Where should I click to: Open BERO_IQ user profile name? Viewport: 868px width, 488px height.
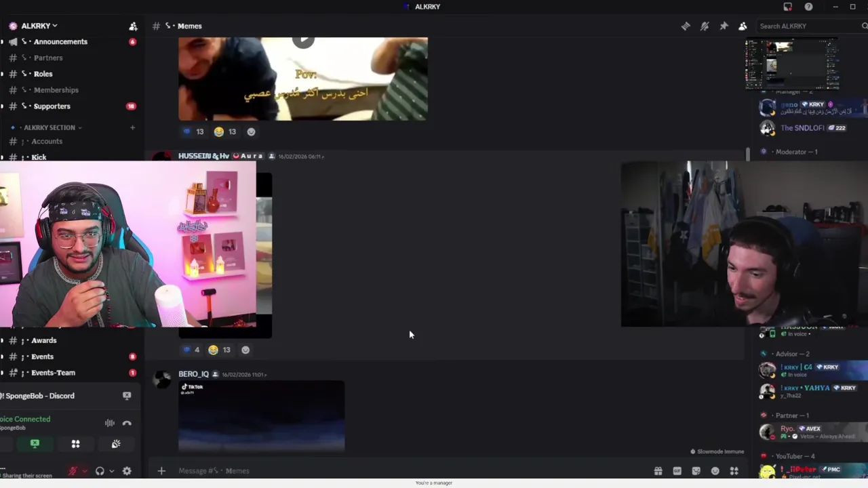(193, 374)
